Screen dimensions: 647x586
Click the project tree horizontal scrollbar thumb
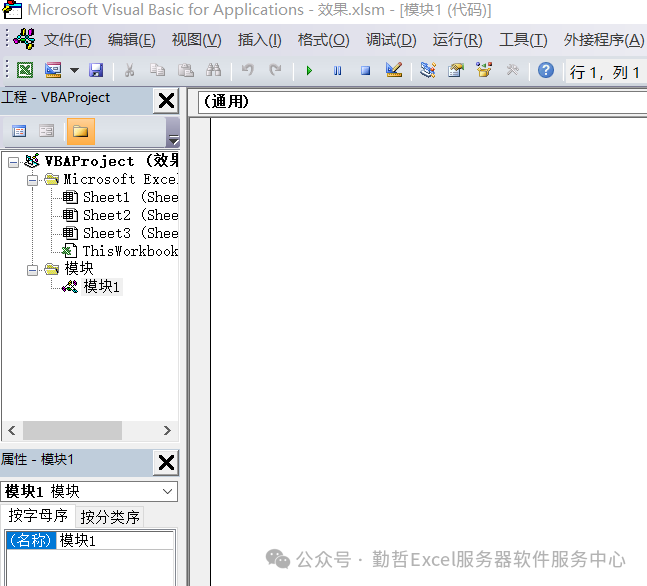(72, 430)
